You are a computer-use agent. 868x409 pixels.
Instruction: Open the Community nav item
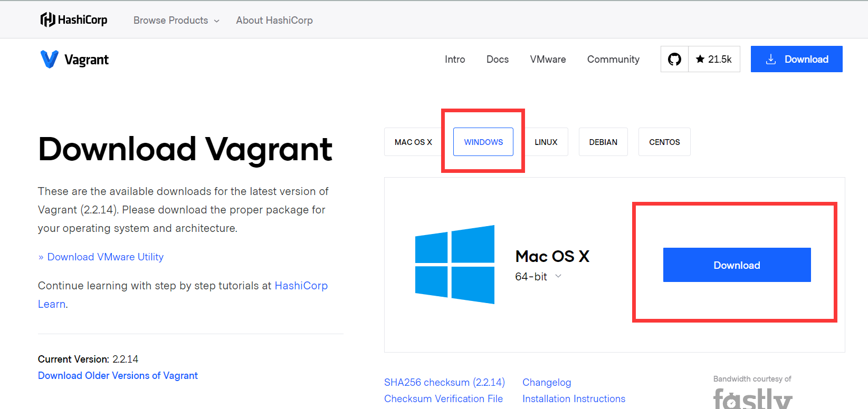[x=613, y=59]
